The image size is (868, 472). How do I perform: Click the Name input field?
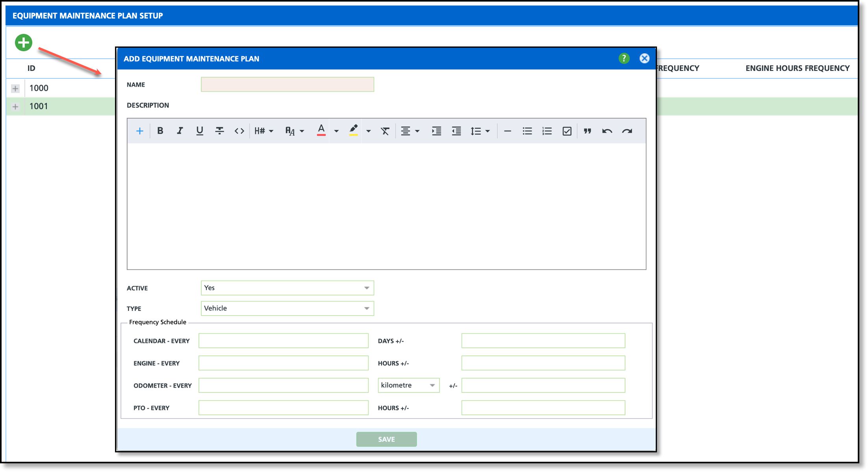point(287,85)
